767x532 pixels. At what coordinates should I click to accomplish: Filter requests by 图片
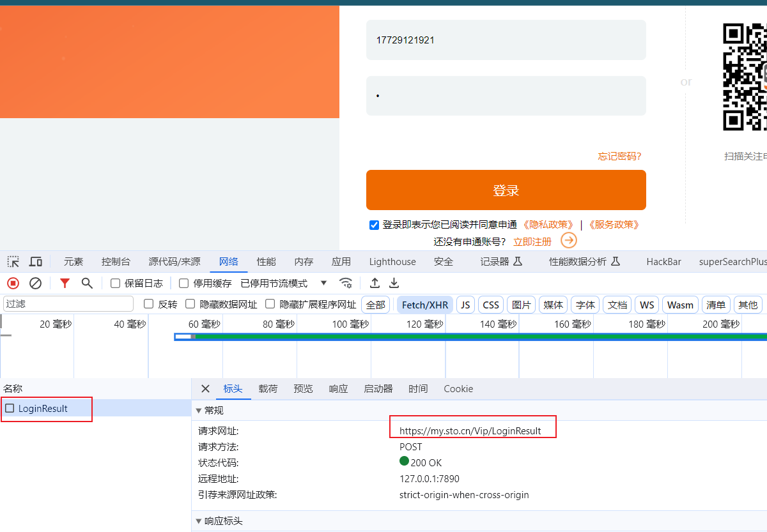[x=522, y=305]
